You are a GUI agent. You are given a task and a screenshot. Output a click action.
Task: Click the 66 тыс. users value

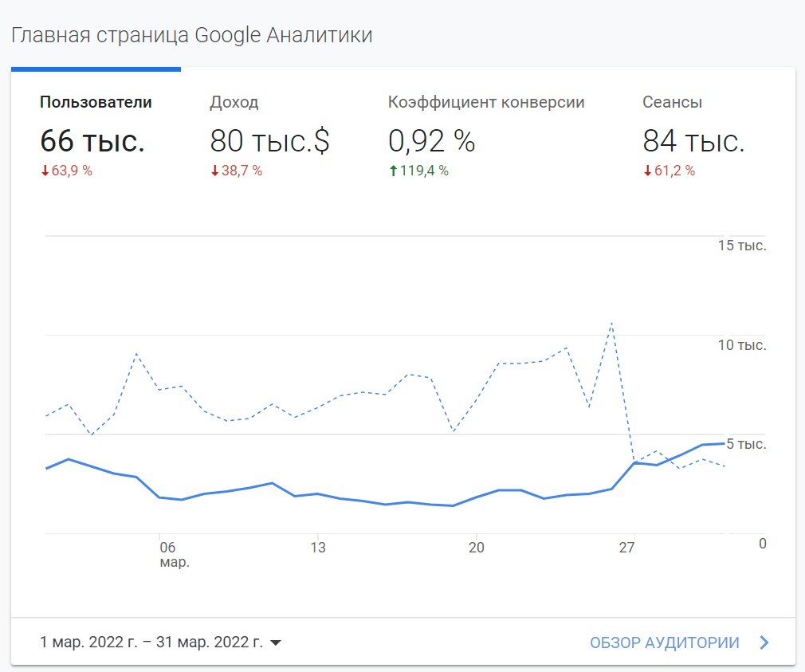(x=92, y=140)
